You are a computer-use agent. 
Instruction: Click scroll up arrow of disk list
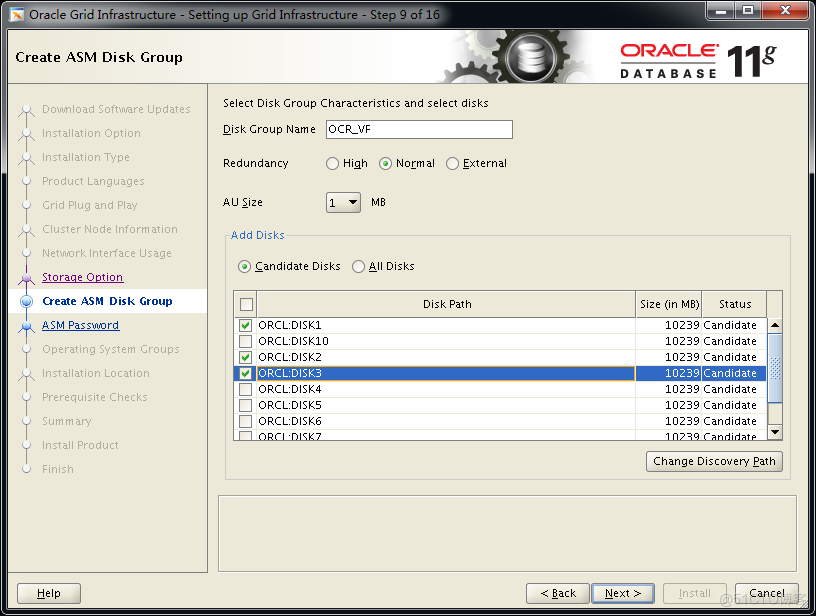pos(775,325)
